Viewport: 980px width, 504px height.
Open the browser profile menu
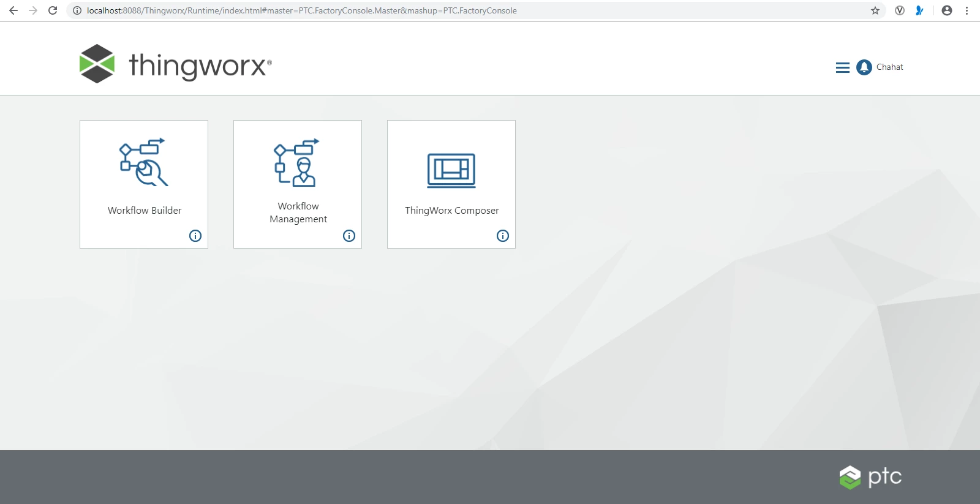pyautogui.click(x=947, y=10)
